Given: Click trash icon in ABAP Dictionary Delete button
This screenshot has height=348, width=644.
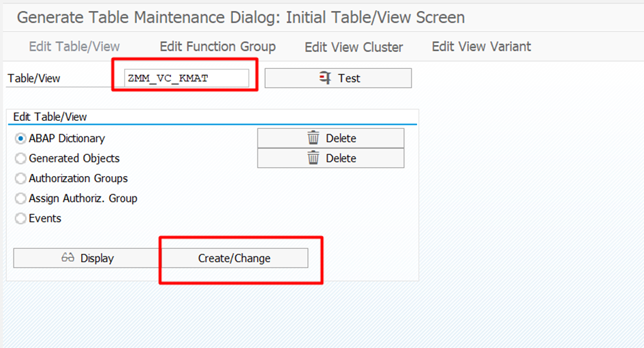Looking at the screenshot, I should 313,139.
